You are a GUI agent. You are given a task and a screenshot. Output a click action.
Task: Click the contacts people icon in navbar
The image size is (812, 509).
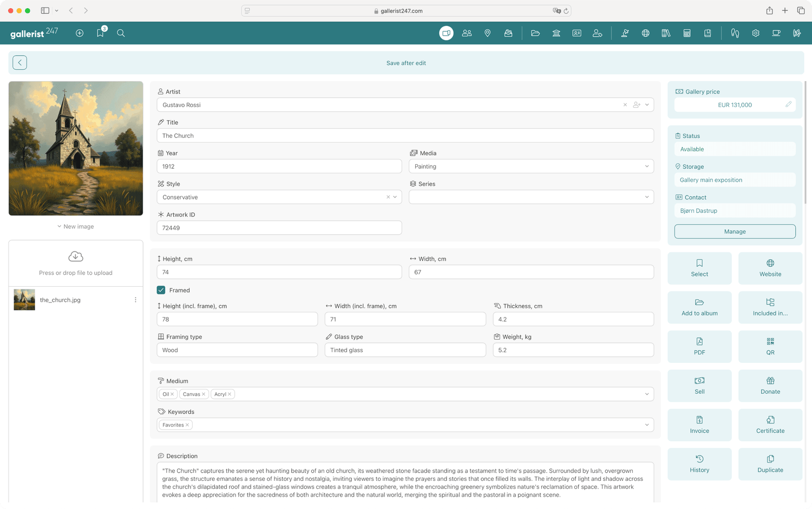(467, 33)
